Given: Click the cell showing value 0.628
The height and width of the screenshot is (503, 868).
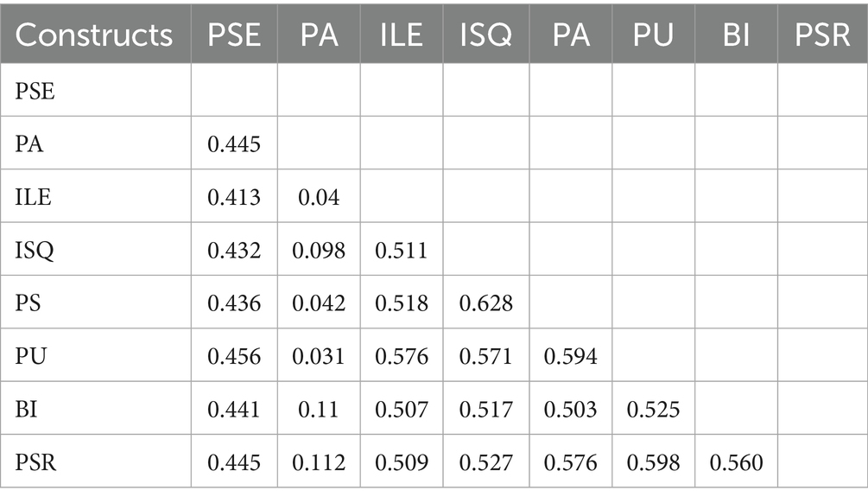Looking at the screenshot, I should coord(486,302).
